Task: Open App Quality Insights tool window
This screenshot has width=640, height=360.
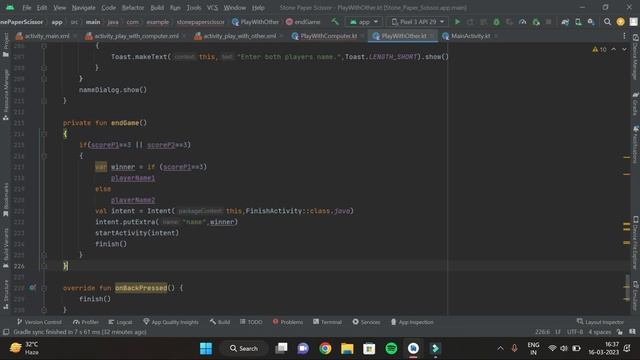Action: pyautogui.click(x=171, y=322)
